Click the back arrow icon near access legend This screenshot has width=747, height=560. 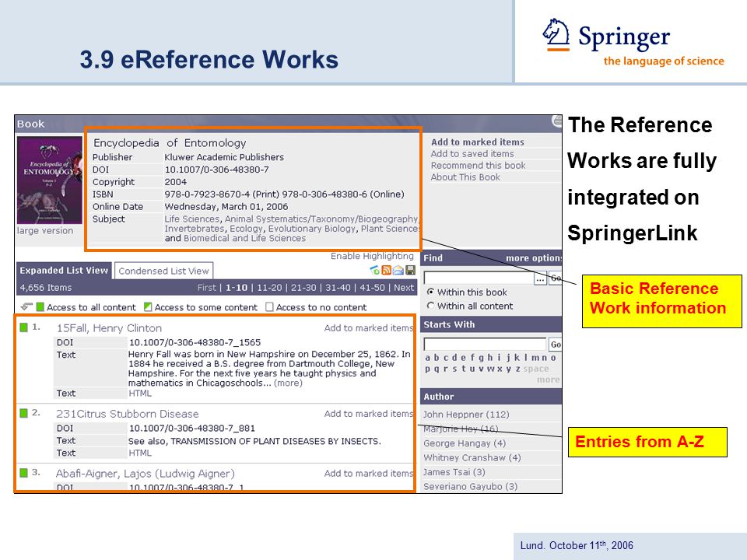coord(26,306)
